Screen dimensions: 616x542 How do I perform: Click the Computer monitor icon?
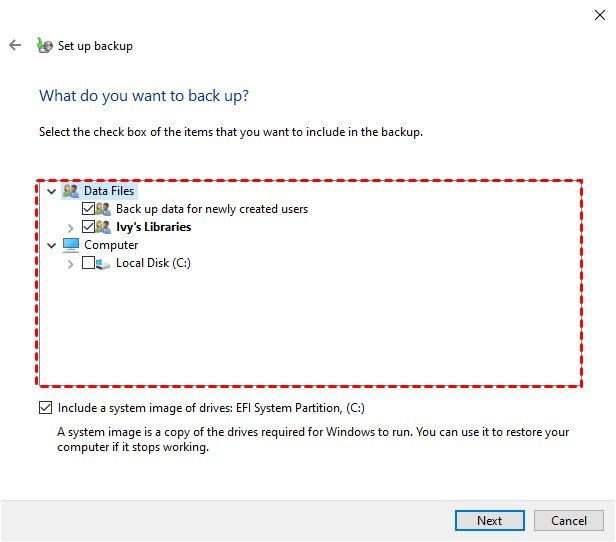(x=70, y=245)
